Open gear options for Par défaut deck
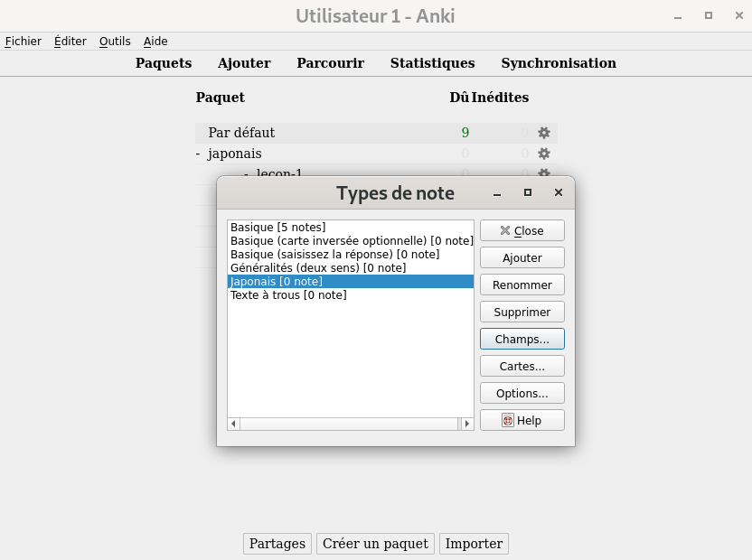 tap(544, 133)
